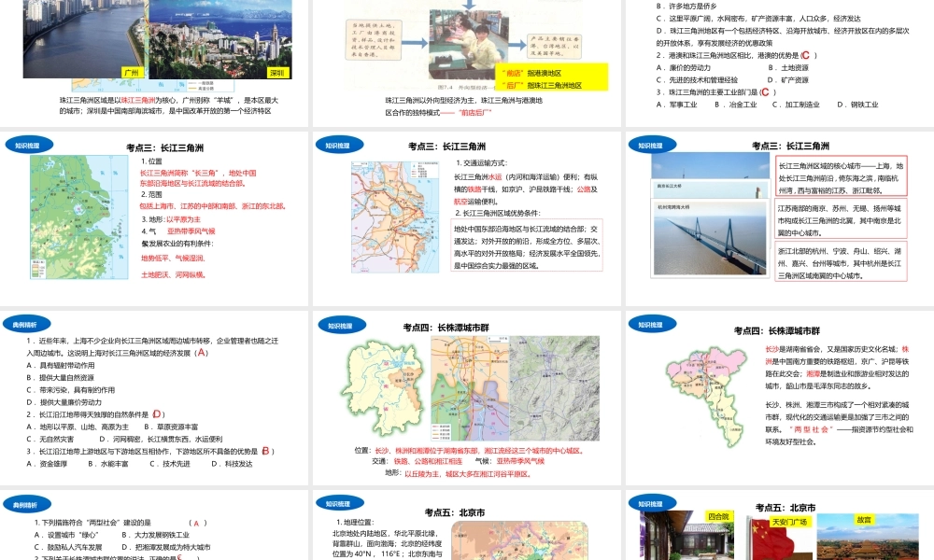Open the pink and yellow 长株潭 city map

click(706, 396)
